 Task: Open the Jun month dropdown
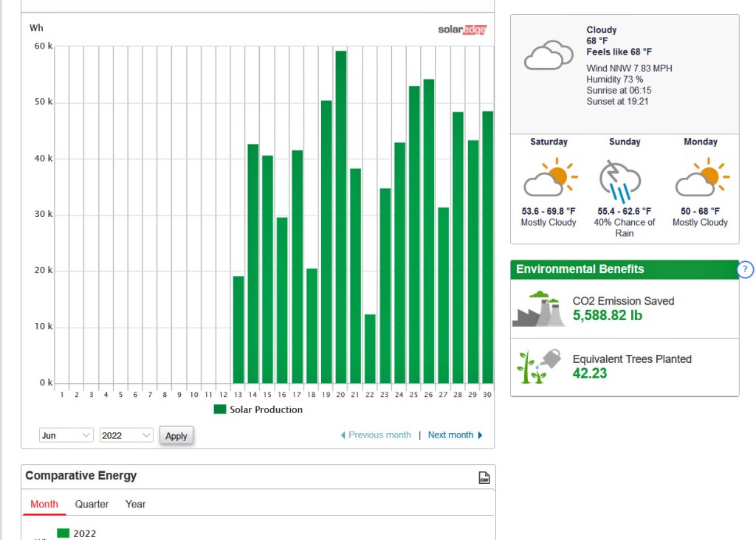[x=66, y=435]
